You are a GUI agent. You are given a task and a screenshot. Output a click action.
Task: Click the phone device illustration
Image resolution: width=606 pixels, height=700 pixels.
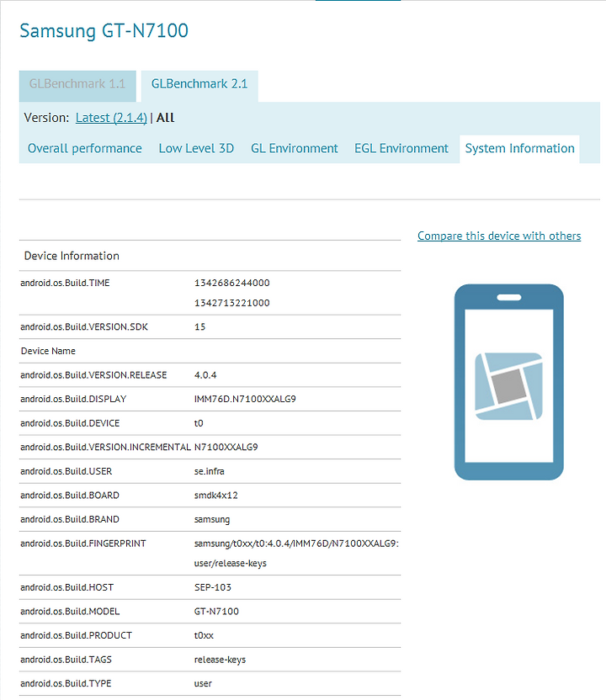coord(509,382)
